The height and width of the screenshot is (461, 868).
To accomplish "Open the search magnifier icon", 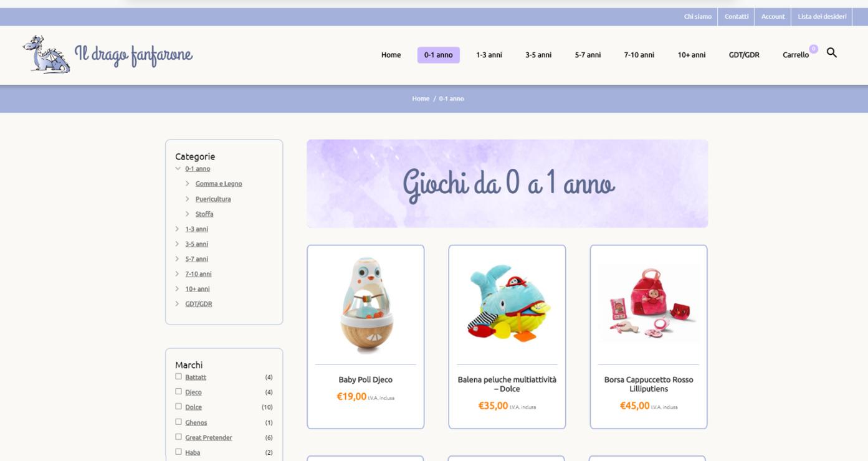I will (831, 53).
